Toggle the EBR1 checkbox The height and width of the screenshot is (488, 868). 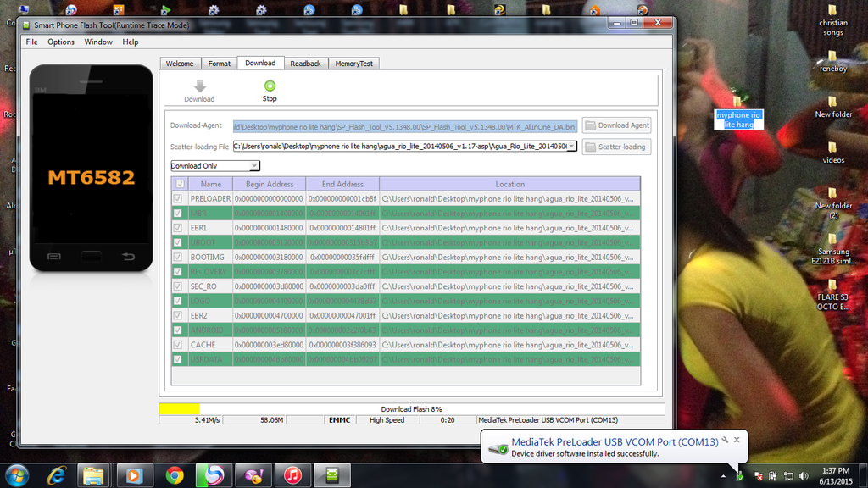pyautogui.click(x=178, y=228)
